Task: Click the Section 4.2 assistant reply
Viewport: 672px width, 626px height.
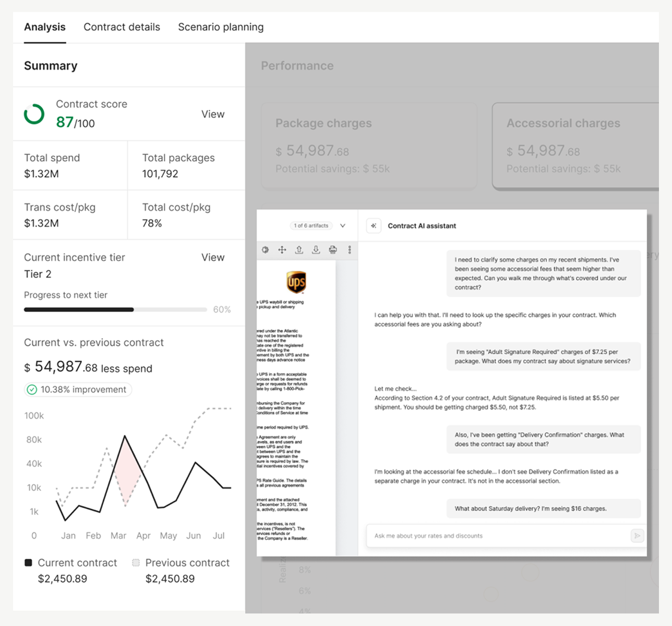Action: tap(497, 398)
